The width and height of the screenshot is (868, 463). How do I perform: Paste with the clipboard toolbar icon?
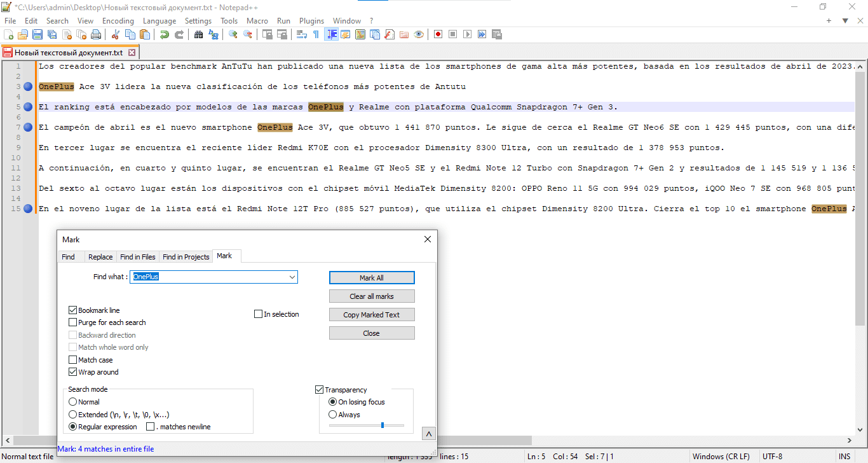point(144,34)
